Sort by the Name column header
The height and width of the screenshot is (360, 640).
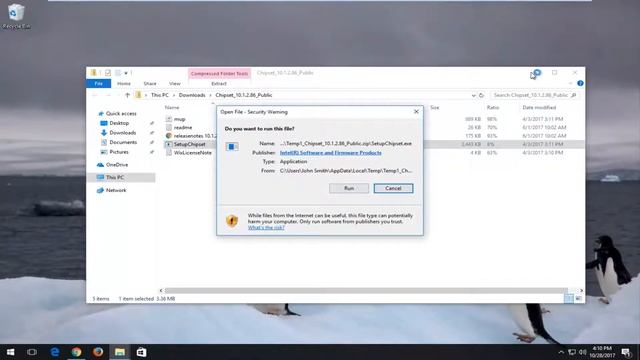(x=172, y=107)
